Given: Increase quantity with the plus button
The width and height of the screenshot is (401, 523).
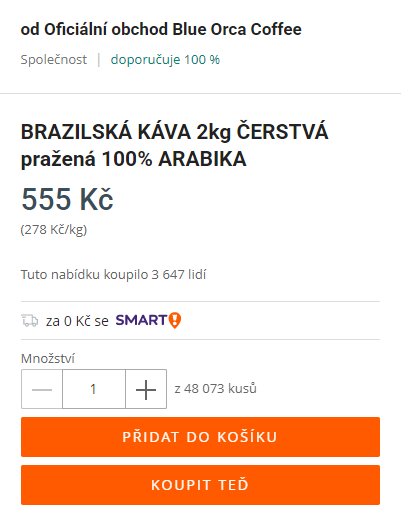Looking at the screenshot, I should click(x=146, y=389).
